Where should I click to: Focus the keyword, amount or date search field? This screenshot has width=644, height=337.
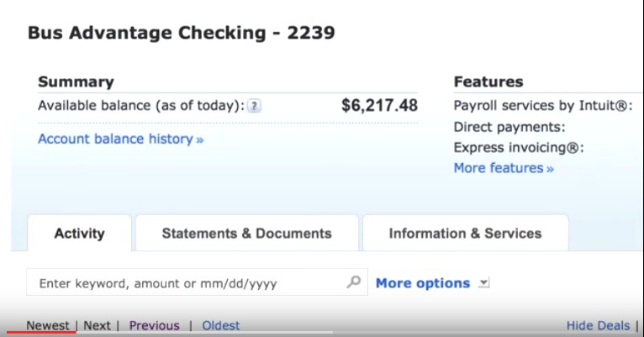197,282
